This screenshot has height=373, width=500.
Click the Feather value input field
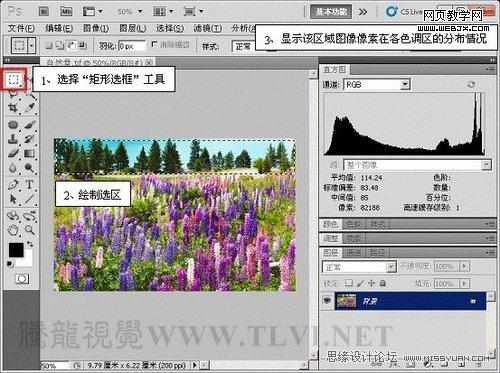point(132,46)
